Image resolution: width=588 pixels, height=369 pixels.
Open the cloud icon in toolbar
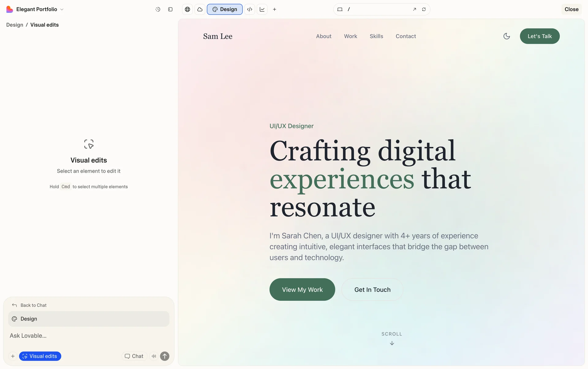click(x=200, y=9)
